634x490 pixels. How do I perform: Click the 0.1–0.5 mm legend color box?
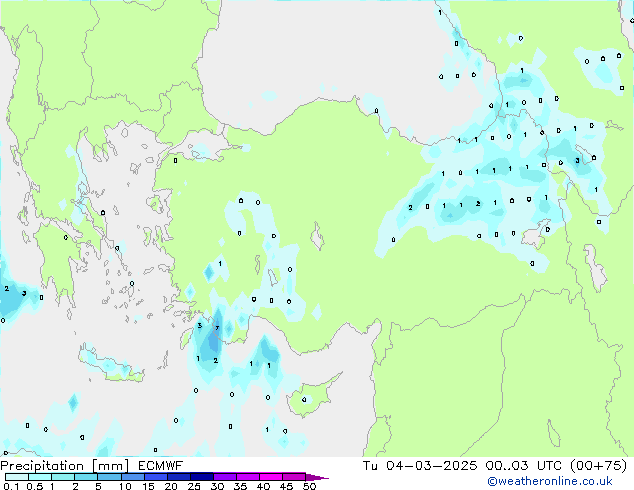[x=17, y=477]
